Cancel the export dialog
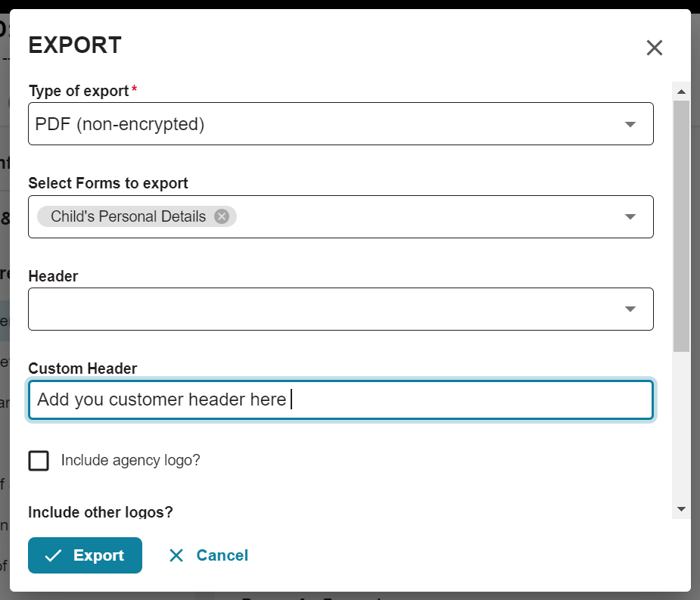The width and height of the screenshot is (700, 600). tap(208, 555)
